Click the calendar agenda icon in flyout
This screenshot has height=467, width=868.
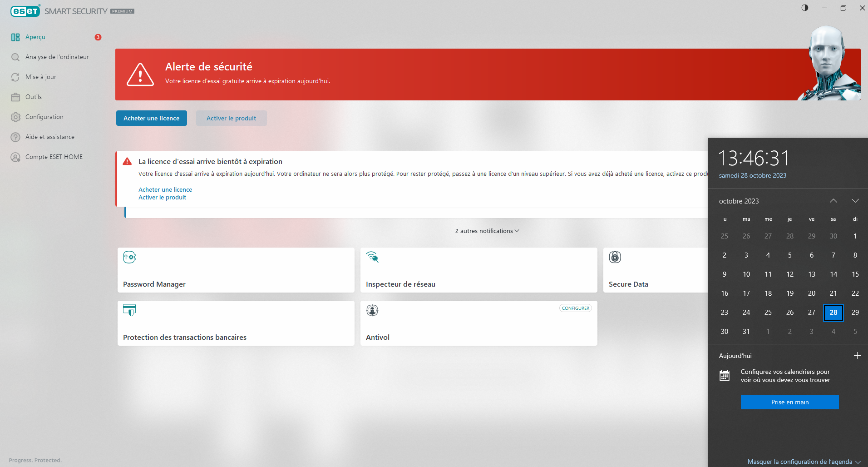click(725, 376)
